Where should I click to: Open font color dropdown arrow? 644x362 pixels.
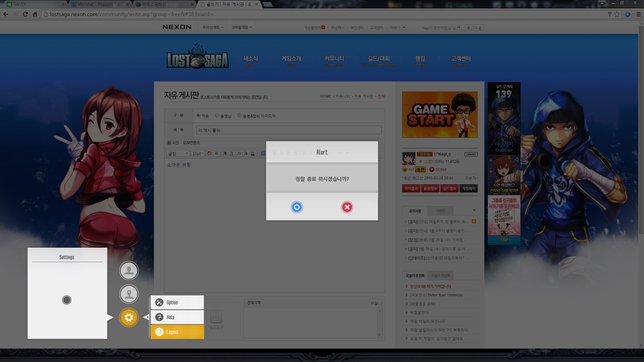258,154
